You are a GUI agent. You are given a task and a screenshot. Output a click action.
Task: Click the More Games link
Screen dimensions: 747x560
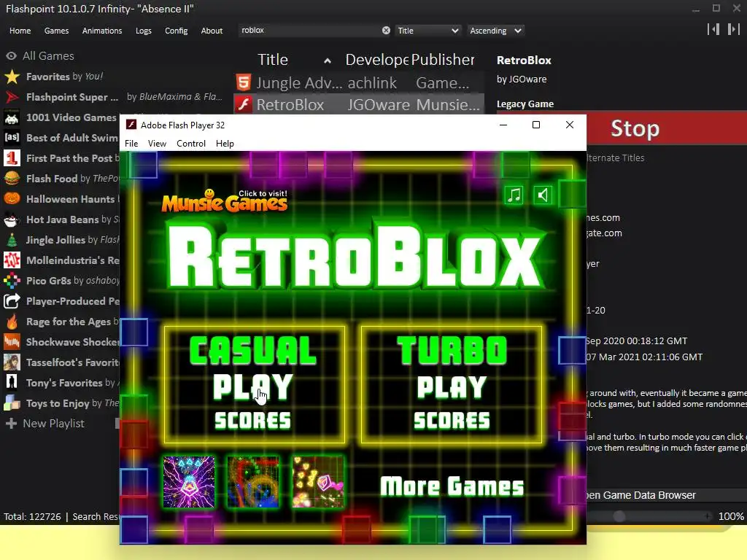coord(452,486)
